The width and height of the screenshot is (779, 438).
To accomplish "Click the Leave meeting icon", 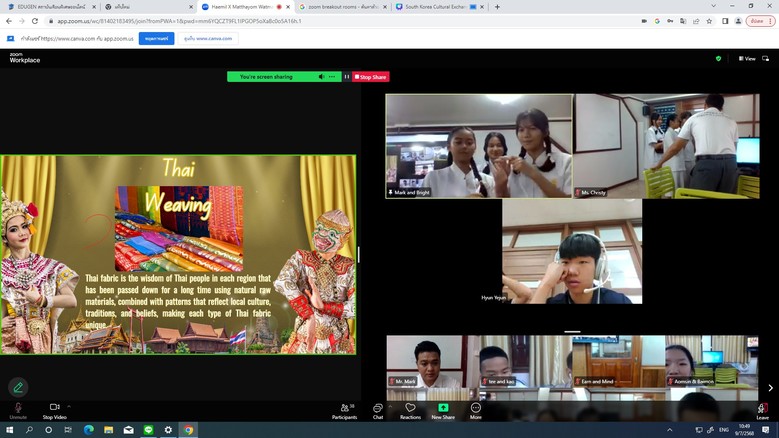I will click(762, 408).
